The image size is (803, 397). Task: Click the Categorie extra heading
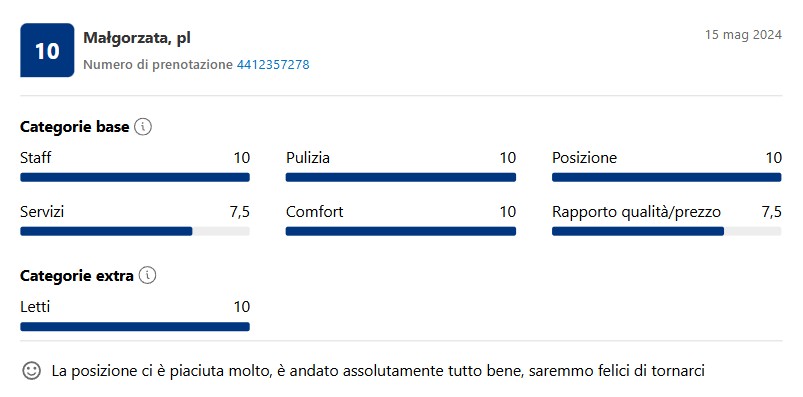coord(77,276)
